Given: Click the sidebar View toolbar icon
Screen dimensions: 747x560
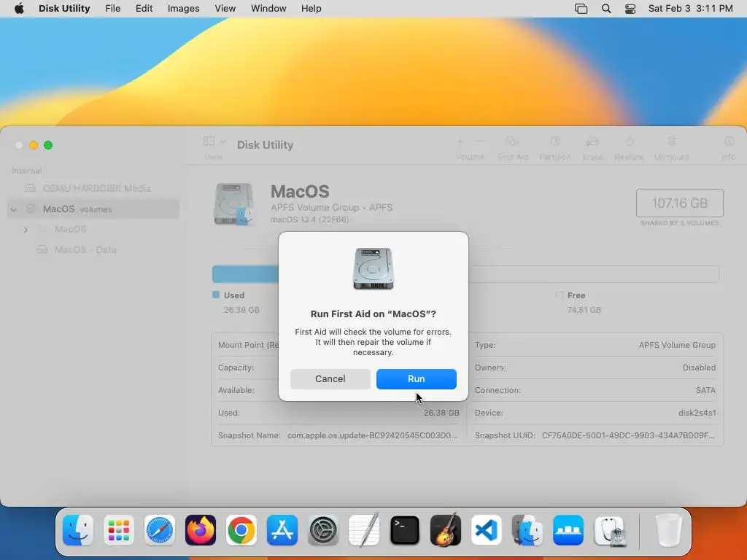Looking at the screenshot, I should 209,141.
